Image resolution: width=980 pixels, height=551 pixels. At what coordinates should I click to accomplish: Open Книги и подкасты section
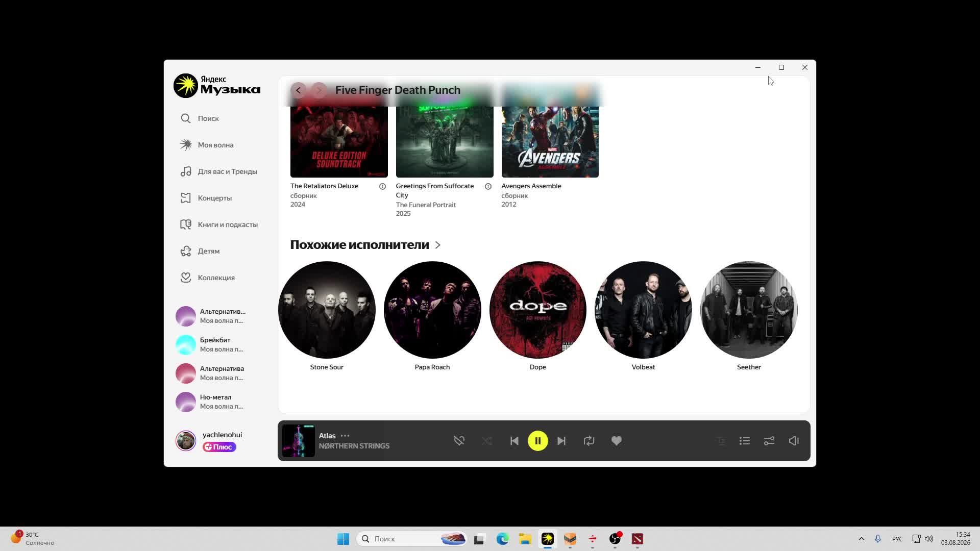pyautogui.click(x=219, y=224)
